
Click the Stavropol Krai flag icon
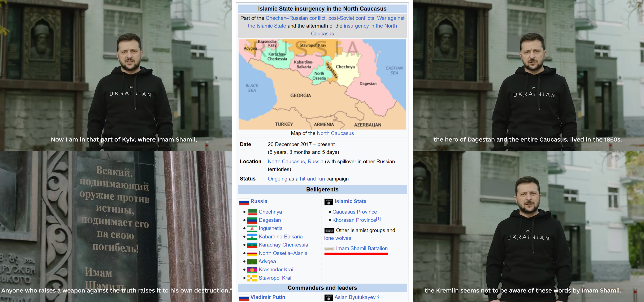tap(252, 278)
